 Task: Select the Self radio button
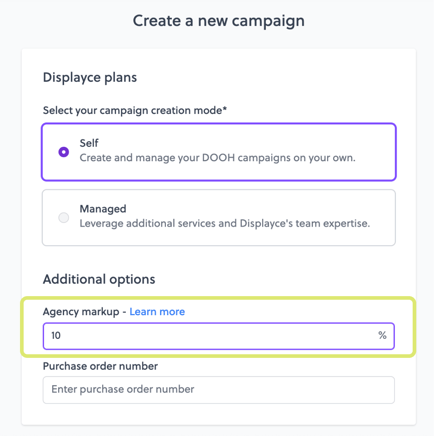pos(64,152)
